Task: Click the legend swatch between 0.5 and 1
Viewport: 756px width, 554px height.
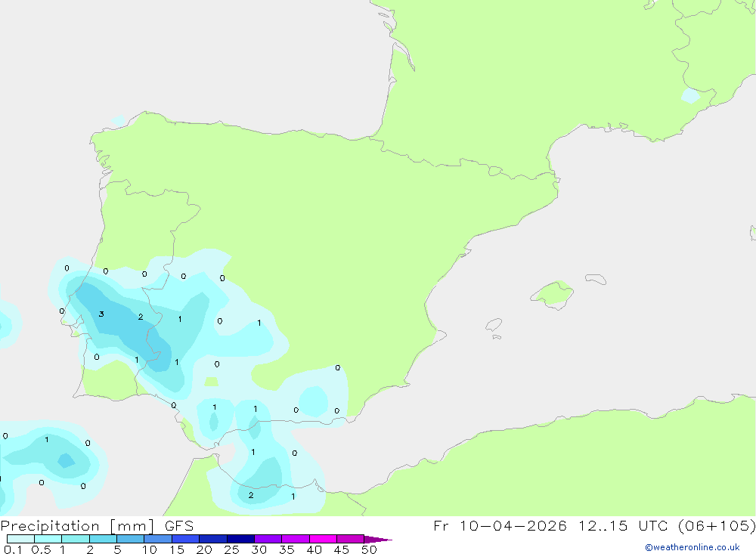Action: 48,539
